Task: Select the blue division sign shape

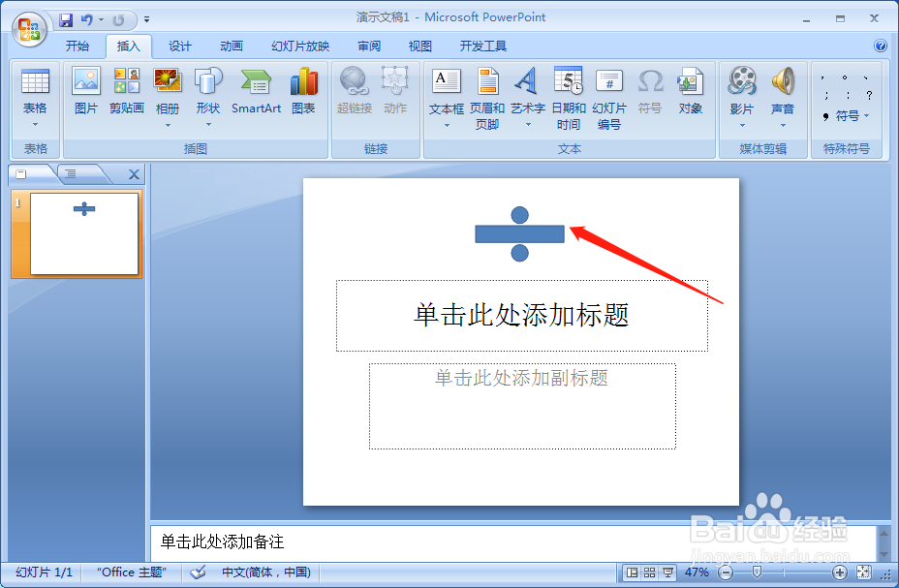Action: 519,233
